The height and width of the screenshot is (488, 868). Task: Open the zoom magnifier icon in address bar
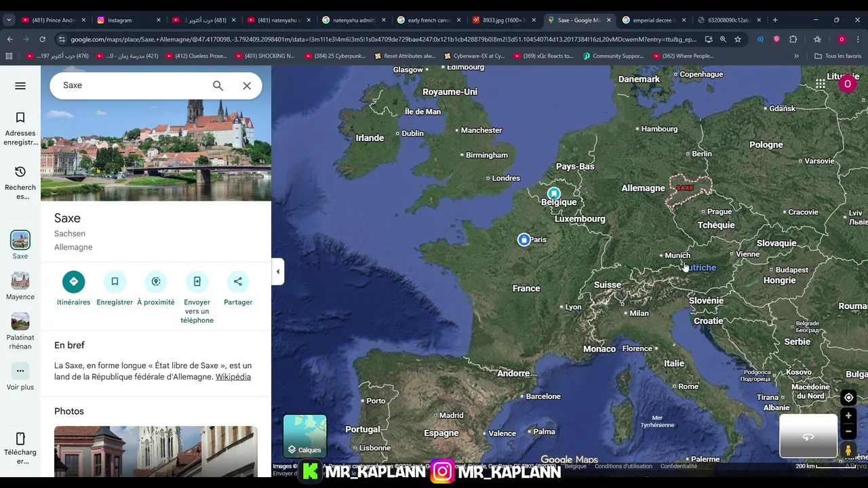click(x=723, y=39)
